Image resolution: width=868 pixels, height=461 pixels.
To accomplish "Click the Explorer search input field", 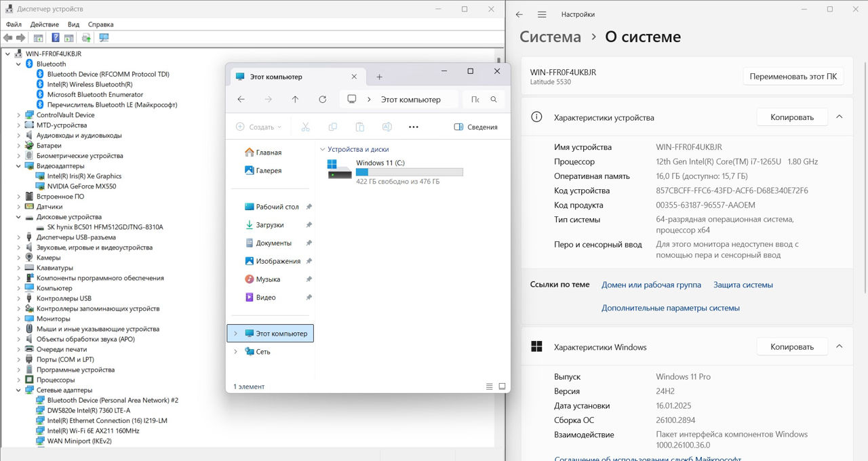I will click(477, 100).
